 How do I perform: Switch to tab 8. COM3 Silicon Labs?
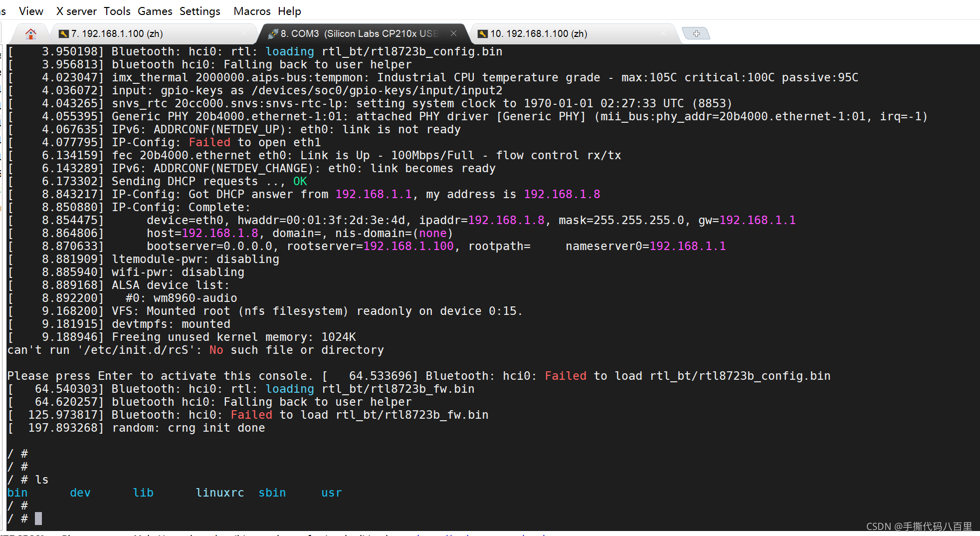(363, 33)
